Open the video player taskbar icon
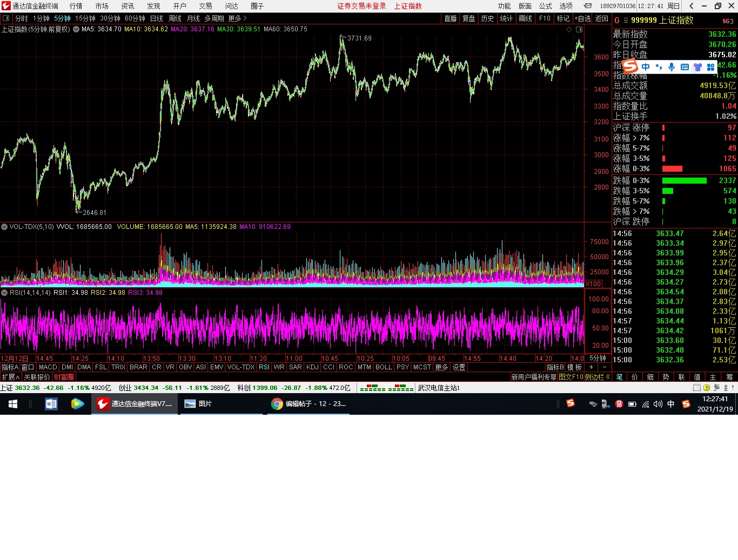 click(x=77, y=404)
